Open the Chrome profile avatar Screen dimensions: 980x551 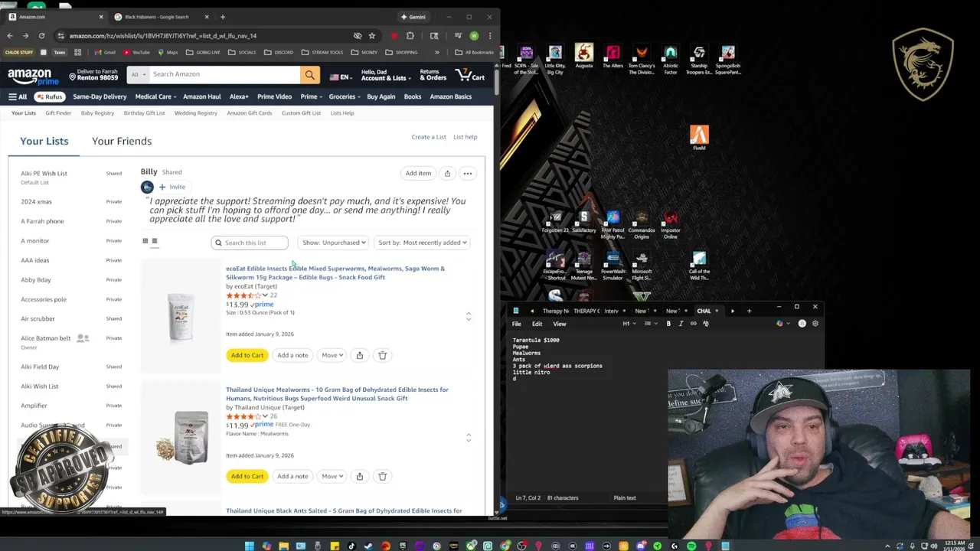click(474, 36)
